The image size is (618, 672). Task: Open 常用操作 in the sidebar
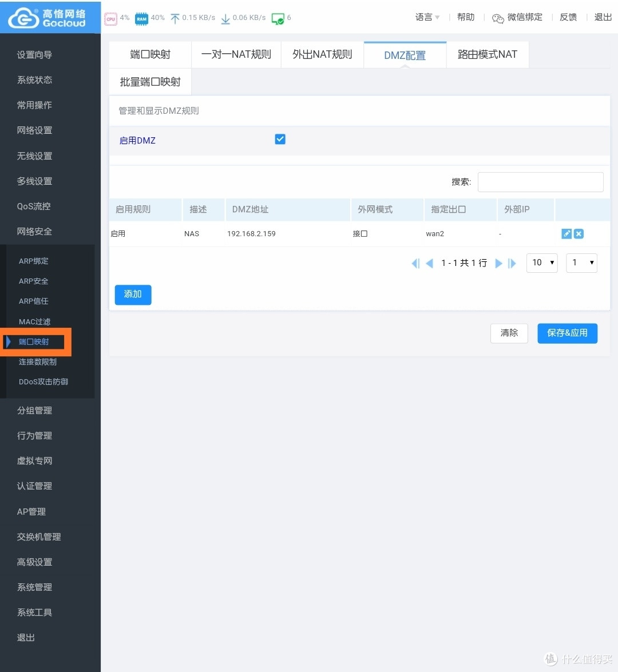click(34, 105)
